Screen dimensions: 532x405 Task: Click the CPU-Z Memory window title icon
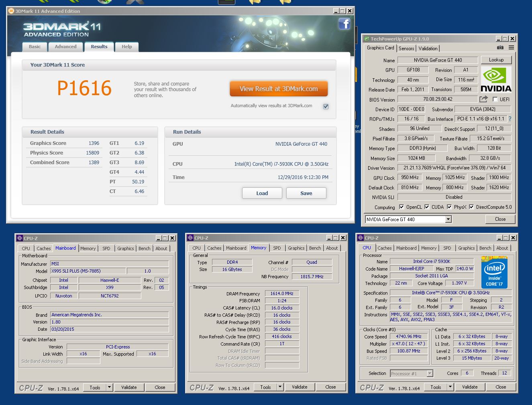pyautogui.click(x=191, y=238)
